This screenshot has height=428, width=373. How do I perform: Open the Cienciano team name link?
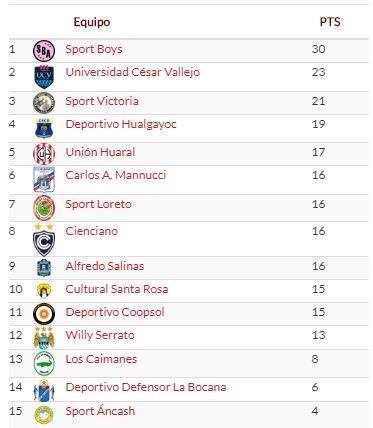click(92, 231)
